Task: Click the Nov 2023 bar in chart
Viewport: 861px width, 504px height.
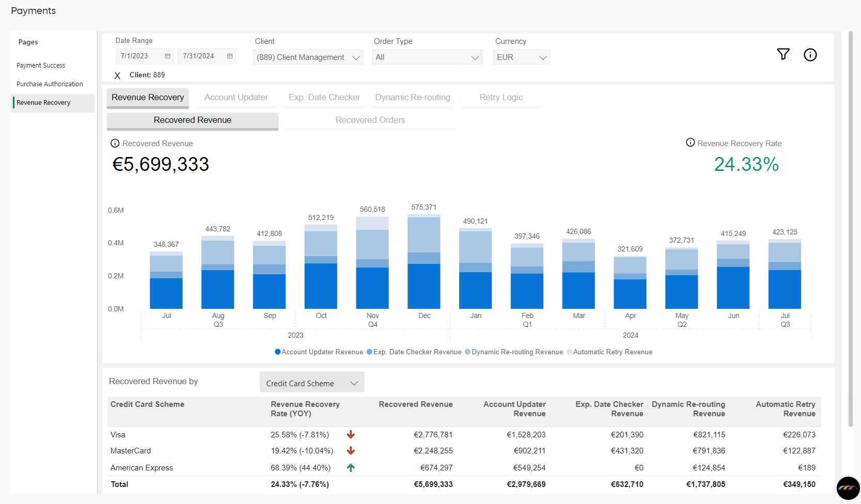Action: tap(372, 262)
